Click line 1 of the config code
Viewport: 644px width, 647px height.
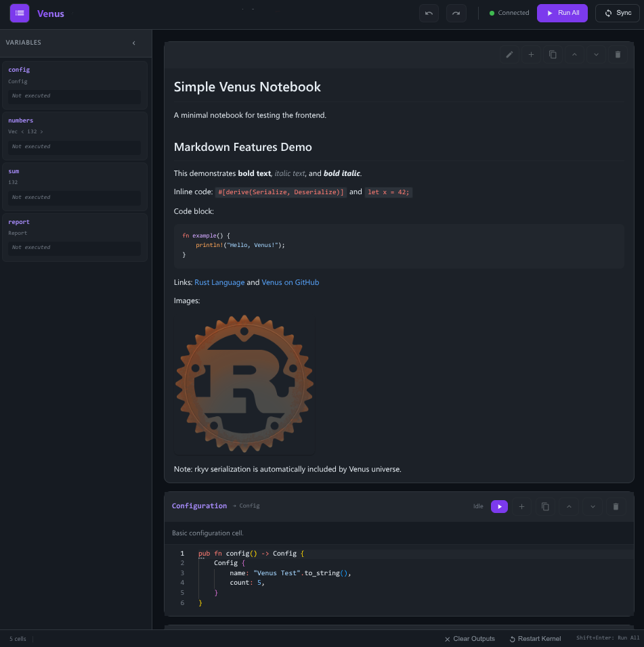pos(399,554)
